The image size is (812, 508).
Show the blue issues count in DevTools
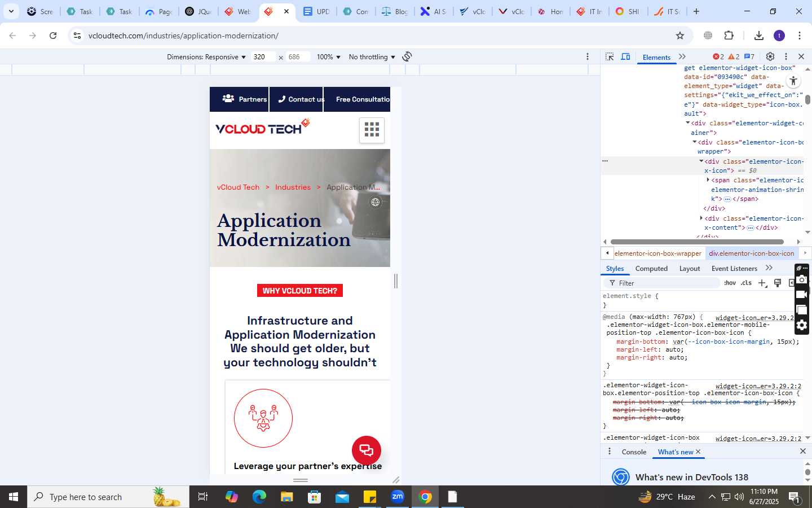(749, 56)
